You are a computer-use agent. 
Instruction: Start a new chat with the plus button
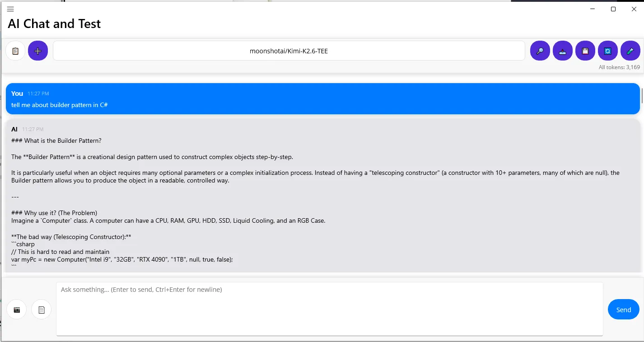[38, 51]
